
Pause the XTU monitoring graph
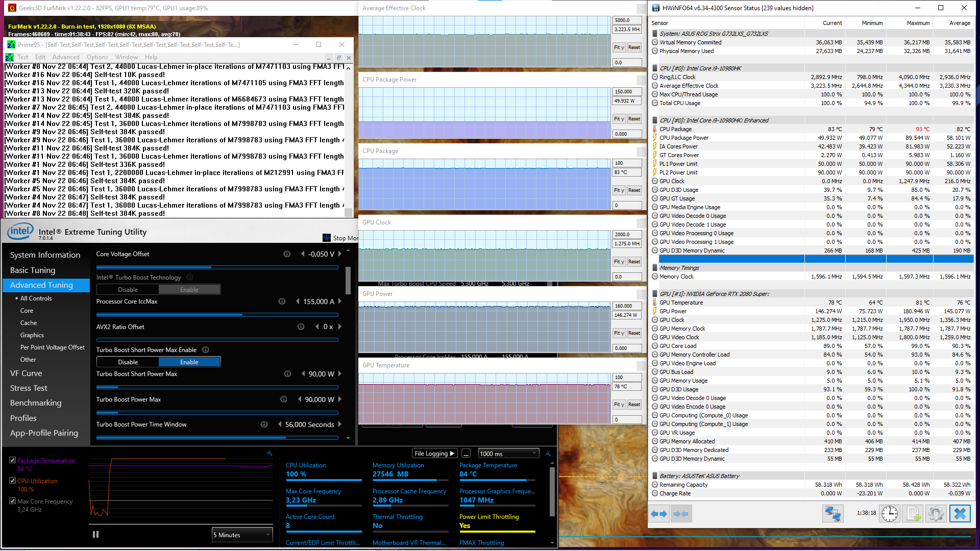point(95,535)
